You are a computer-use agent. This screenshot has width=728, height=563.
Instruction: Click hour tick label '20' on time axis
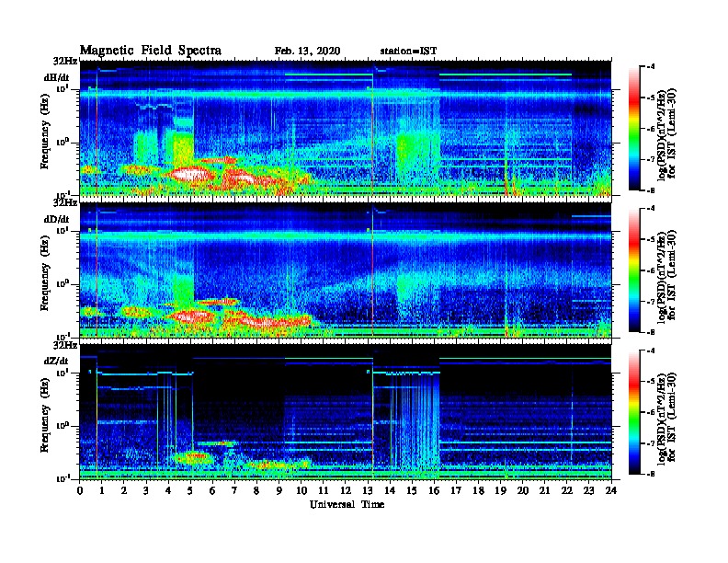point(522,491)
